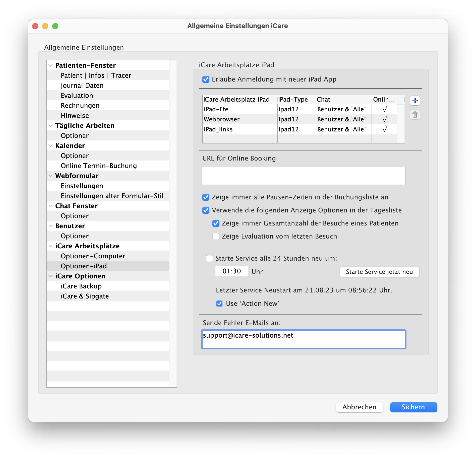Collapse the Patienten-Fenster section
Viewport: 476px width, 459px height.
click(50, 65)
